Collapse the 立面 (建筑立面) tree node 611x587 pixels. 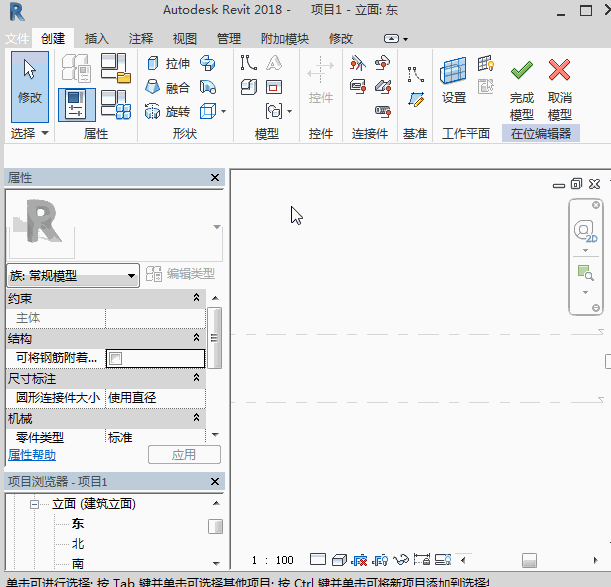tap(32, 504)
